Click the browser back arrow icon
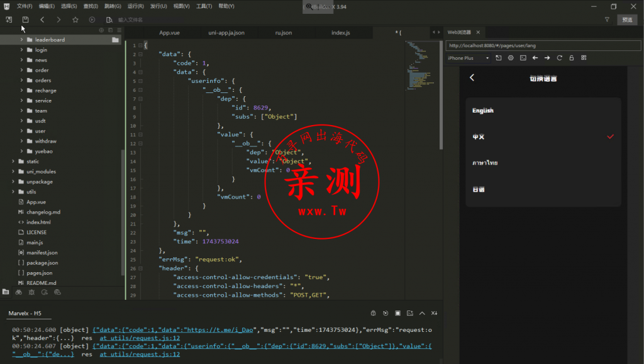Viewport: 644px width, 364px height. pos(535,58)
